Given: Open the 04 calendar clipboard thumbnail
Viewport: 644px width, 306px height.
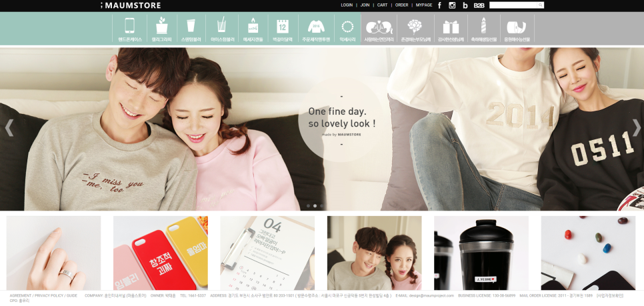Looking at the screenshot, I should [267, 253].
